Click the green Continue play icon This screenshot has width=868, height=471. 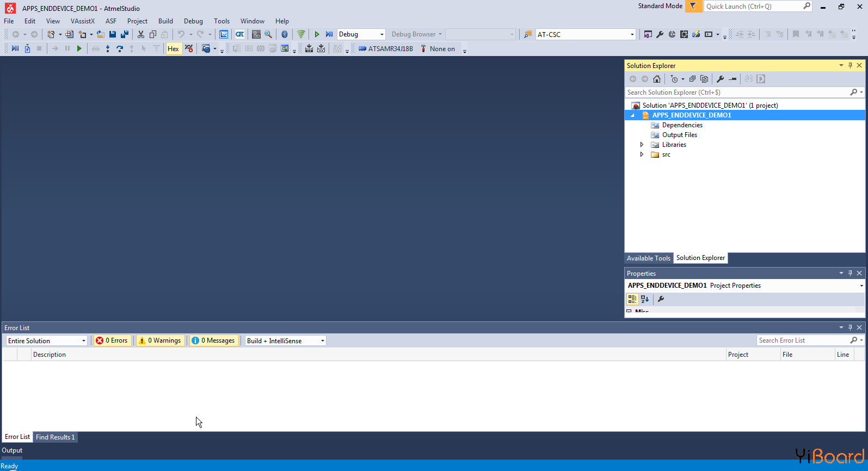tap(79, 49)
